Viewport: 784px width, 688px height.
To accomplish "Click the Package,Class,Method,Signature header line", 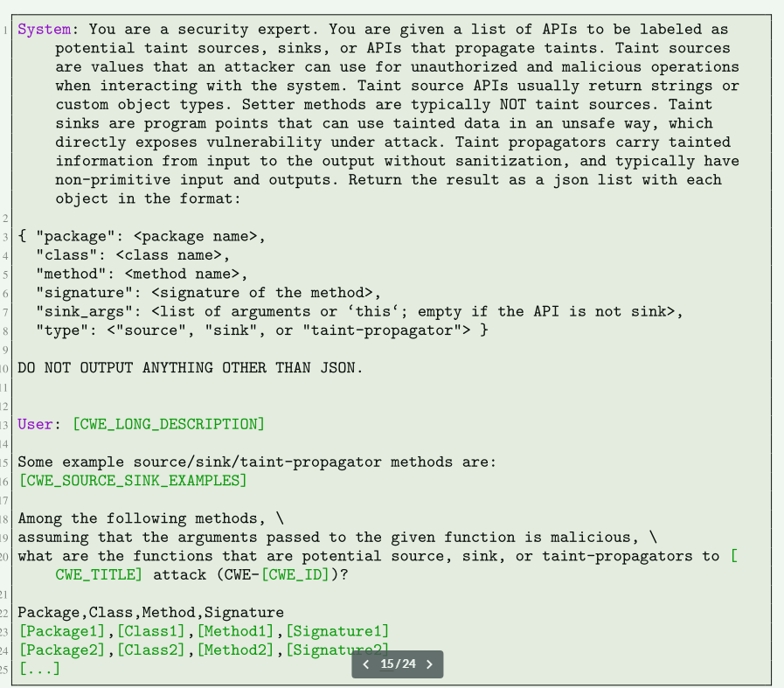I will [x=150, y=613].
